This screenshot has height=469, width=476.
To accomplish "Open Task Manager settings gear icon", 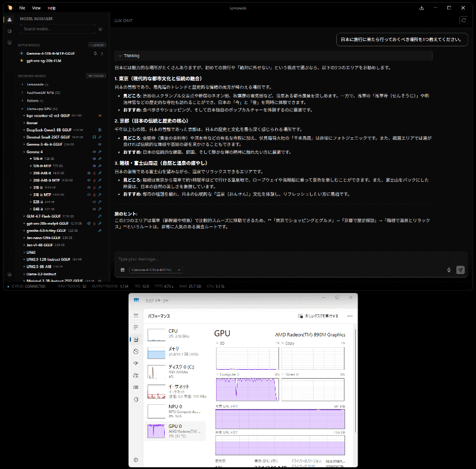I will (x=136, y=460).
